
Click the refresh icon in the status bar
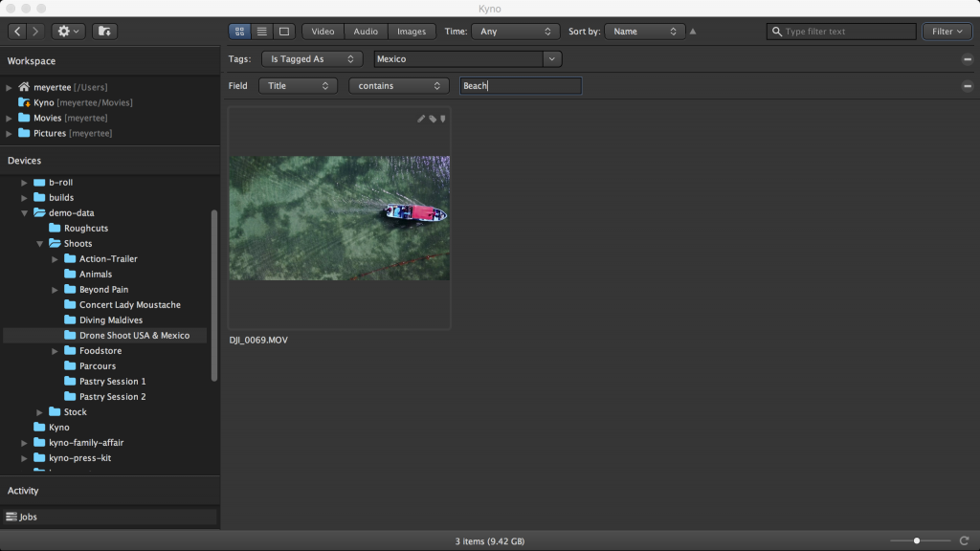click(963, 540)
